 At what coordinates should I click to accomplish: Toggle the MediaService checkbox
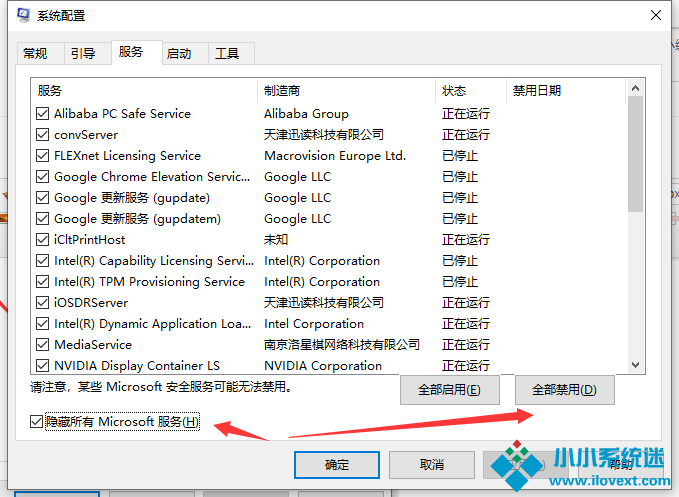(42, 345)
